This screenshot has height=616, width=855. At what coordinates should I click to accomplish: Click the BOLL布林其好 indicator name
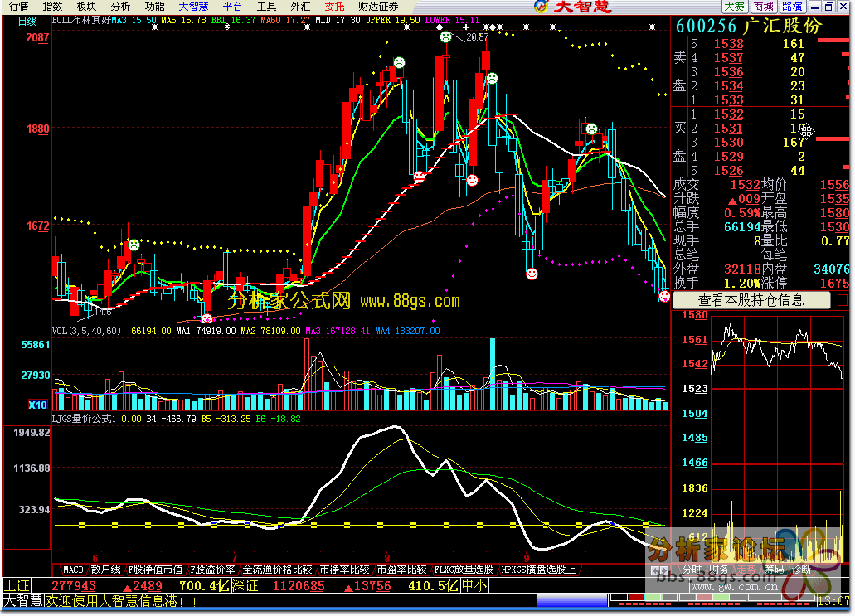[81, 20]
